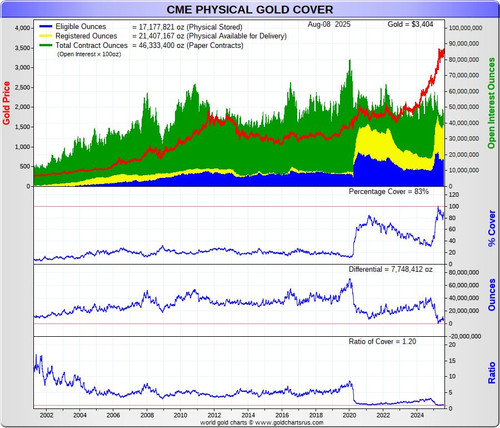Select the Registered Ounces legend label
Viewport: 500px width, 428px height.
[x=86, y=36]
